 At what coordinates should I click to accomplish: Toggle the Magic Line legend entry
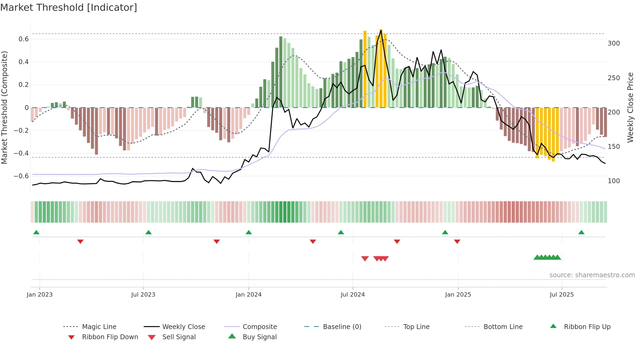[90, 327]
